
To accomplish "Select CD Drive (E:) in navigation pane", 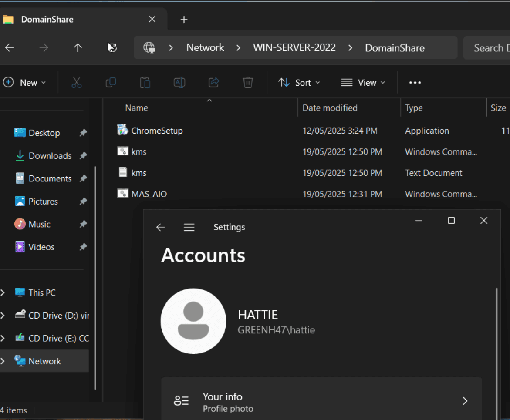I will [52, 339].
